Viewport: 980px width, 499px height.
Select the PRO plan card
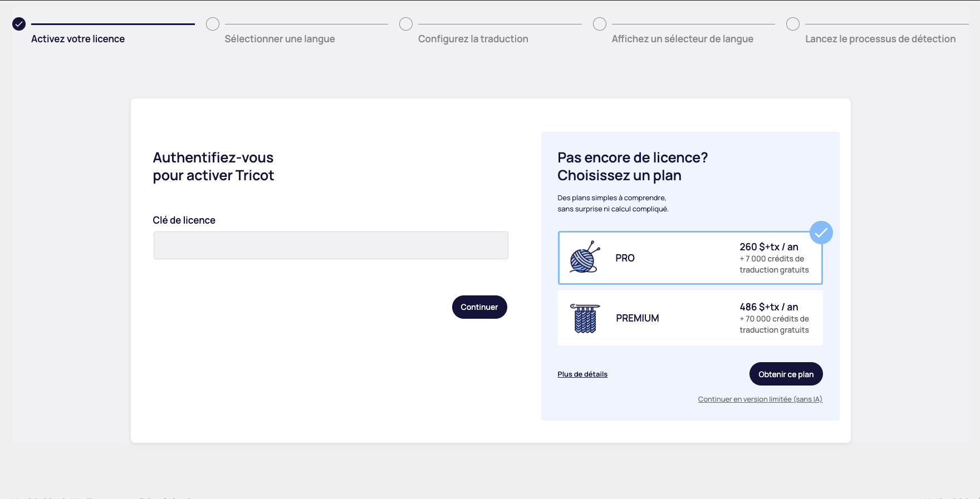[690, 258]
